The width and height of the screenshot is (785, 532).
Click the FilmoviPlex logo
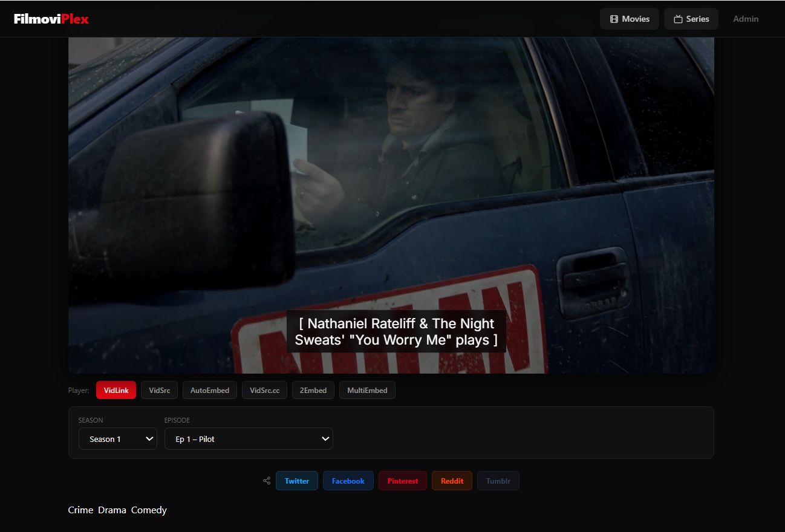tap(51, 18)
